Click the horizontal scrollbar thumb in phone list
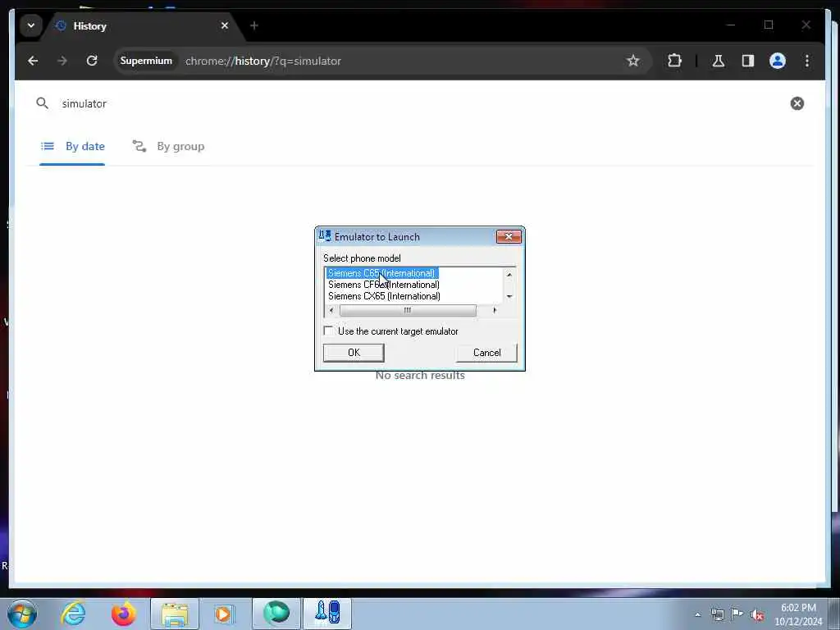The image size is (840, 630). [x=408, y=310]
